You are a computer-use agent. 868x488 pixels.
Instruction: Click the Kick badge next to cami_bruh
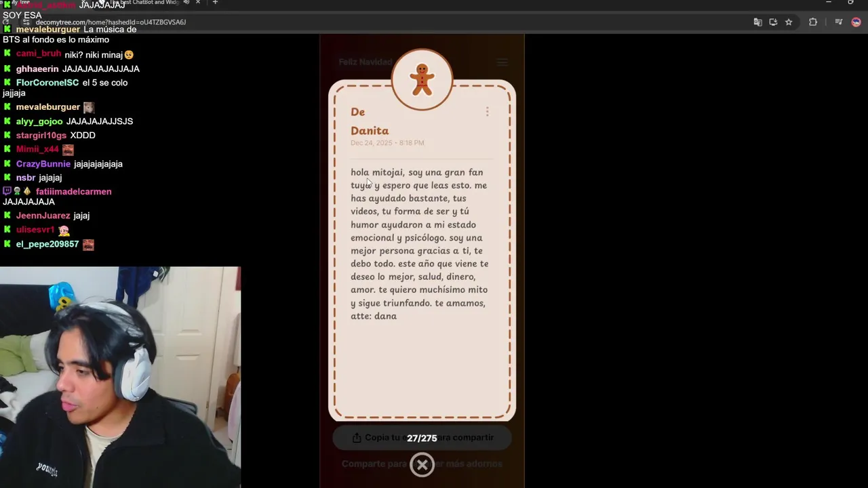[x=7, y=54]
